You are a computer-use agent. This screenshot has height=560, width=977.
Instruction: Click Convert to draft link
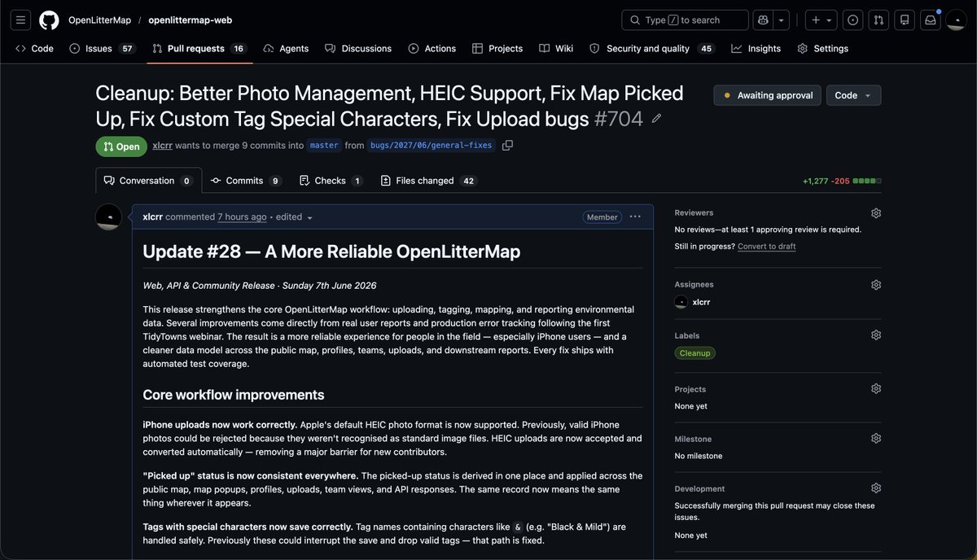click(x=767, y=246)
